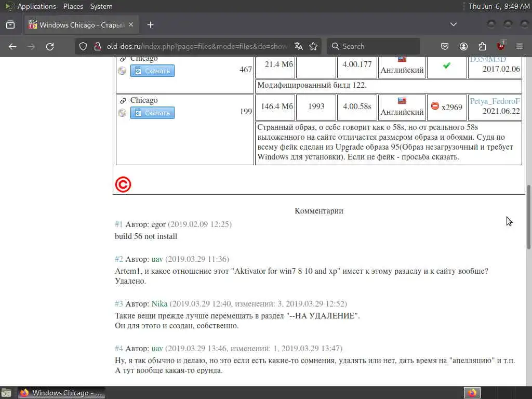Close the Windows Chicago tab

coord(131,25)
